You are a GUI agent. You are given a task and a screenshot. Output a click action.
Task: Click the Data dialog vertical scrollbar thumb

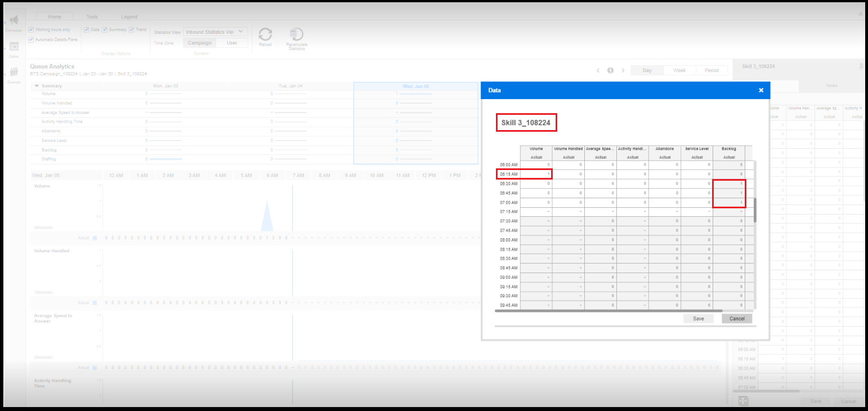(755, 210)
